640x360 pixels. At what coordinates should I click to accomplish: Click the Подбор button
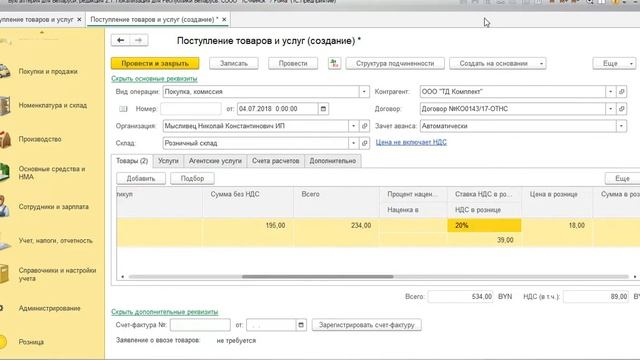tap(192, 178)
